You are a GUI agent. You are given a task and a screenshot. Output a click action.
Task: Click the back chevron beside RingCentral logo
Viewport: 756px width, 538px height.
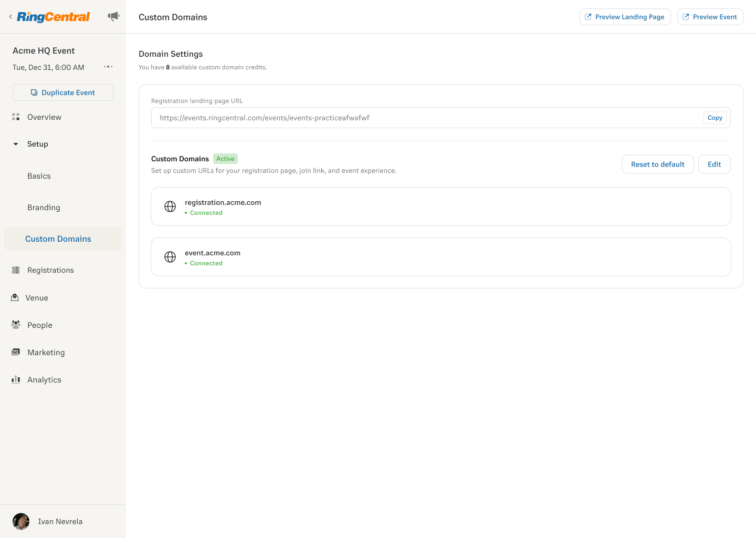(9, 16)
